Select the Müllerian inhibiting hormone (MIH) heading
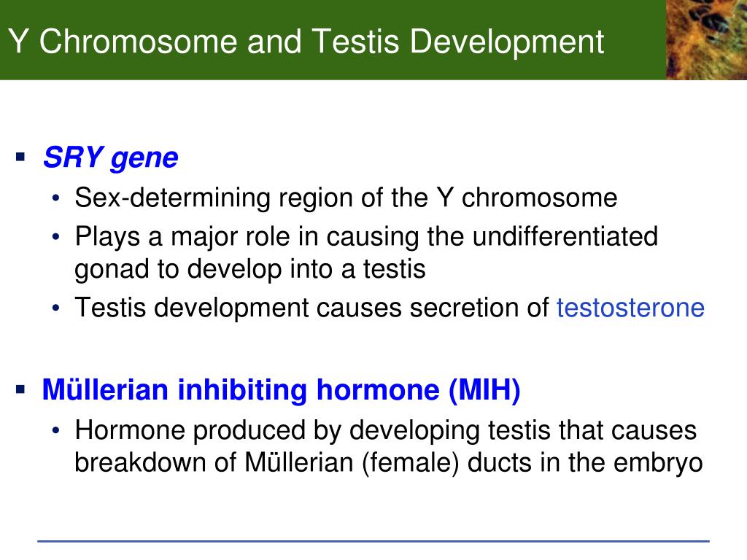The image size is (747, 560). [x=281, y=390]
